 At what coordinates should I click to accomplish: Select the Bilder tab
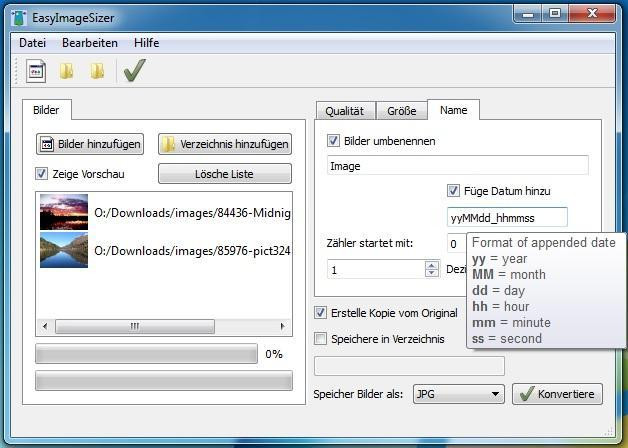(x=46, y=110)
